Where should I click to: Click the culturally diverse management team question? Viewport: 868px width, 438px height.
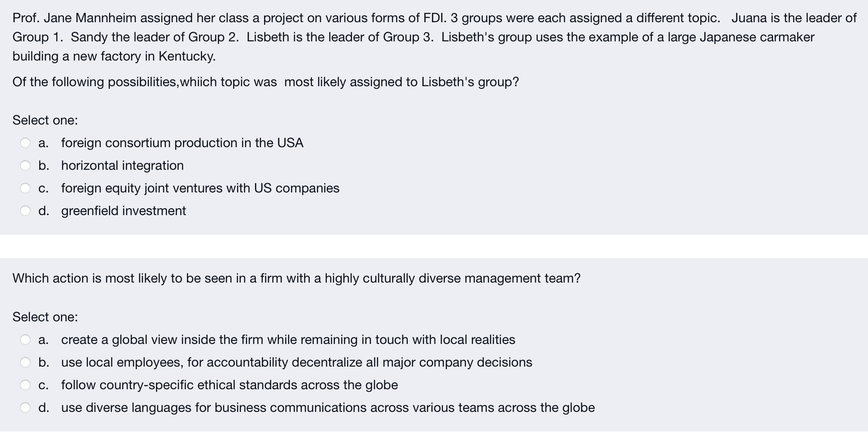(x=297, y=278)
